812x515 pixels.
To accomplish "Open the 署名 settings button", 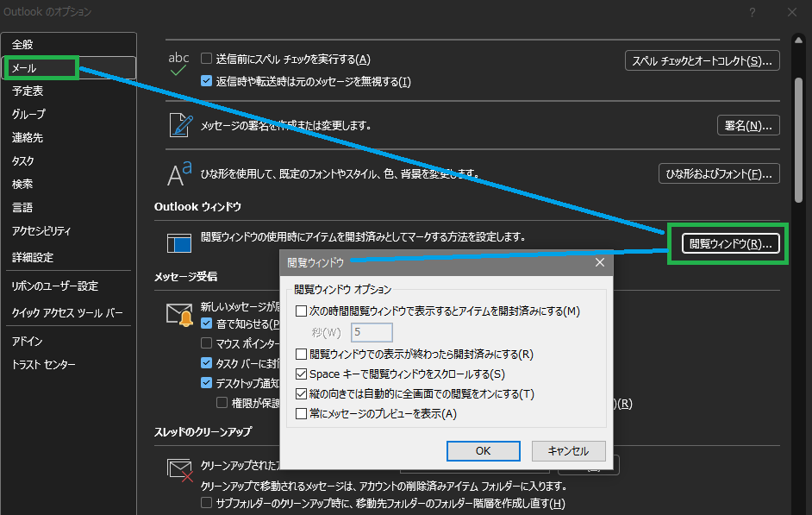I will [748, 125].
